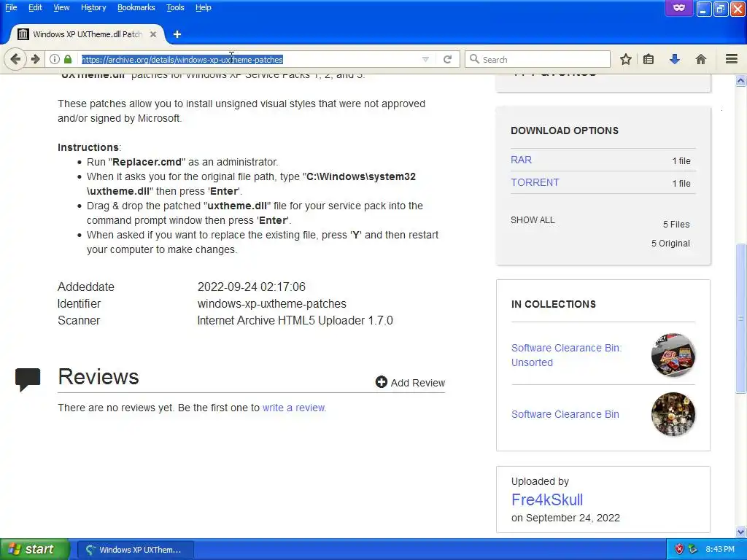This screenshot has width=747, height=560.
Task: Click the Add Review button
Action: pyautogui.click(x=410, y=382)
